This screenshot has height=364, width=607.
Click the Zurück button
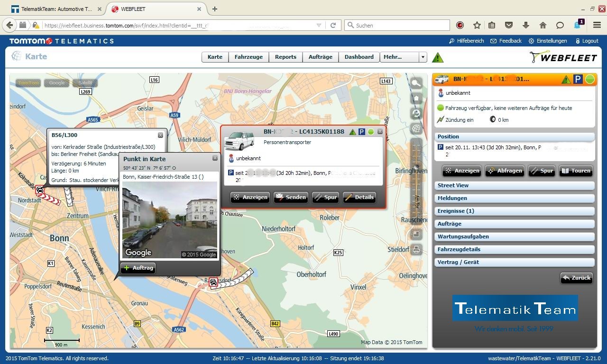click(x=577, y=278)
